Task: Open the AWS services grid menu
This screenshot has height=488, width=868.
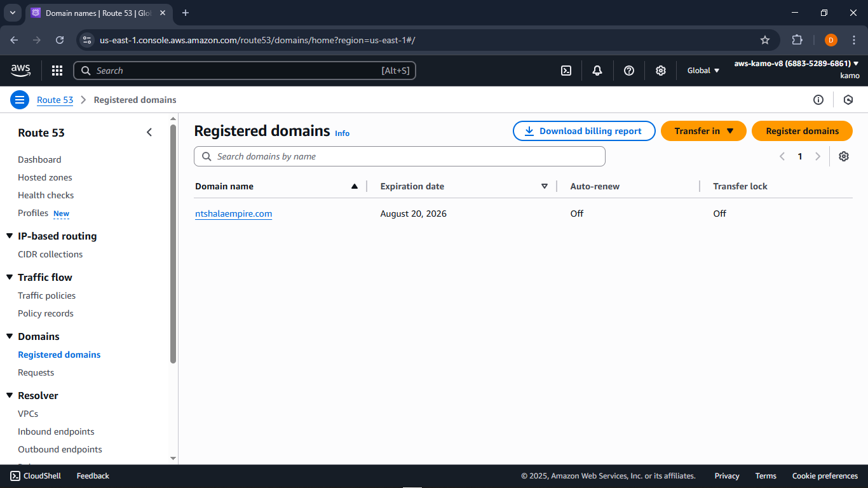Action: click(57, 71)
